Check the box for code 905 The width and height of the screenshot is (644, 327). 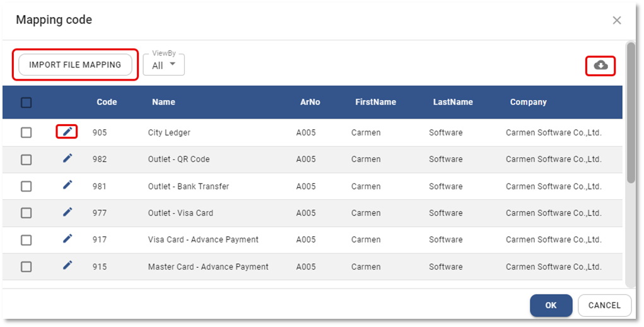26,132
